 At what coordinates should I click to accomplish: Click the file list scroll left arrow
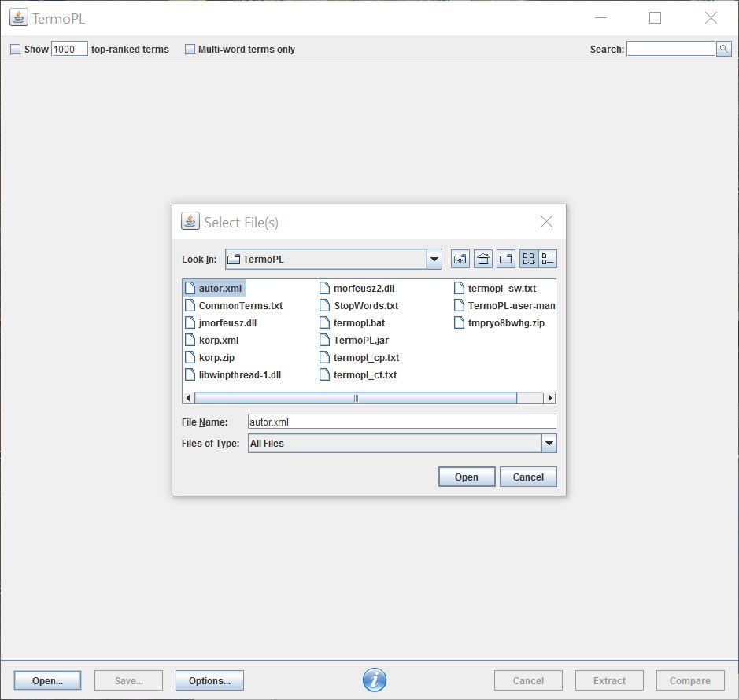189,398
